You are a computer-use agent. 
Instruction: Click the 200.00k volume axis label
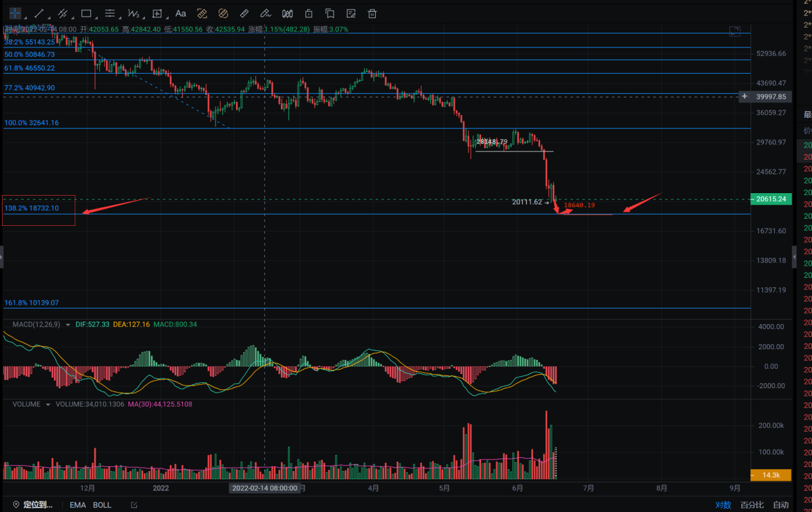coord(770,426)
